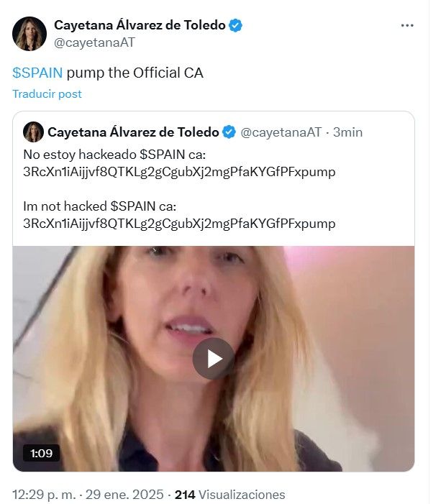Open the main author's display name profile link
This screenshot has width=441, height=504.
coord(140,25)
